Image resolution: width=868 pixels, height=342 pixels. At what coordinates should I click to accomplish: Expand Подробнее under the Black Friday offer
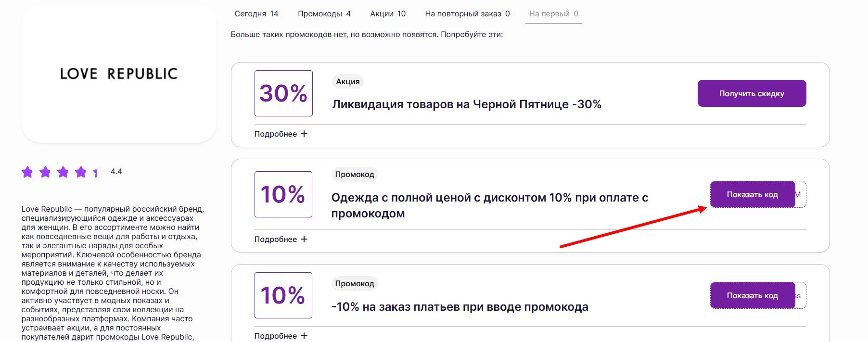[281, 134]
